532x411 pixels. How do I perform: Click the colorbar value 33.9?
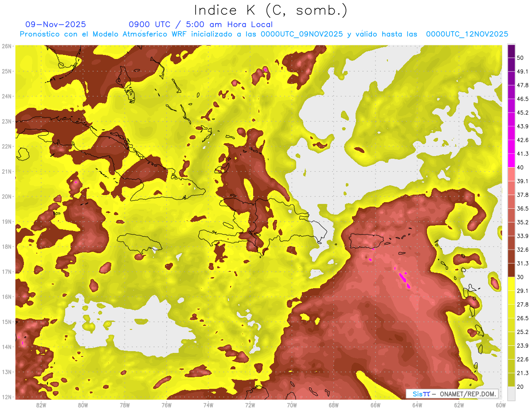(522, 236)
